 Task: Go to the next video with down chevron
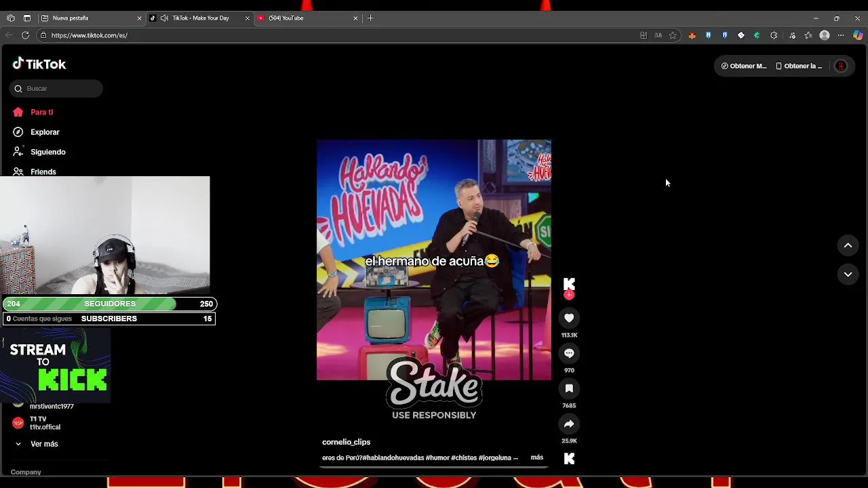click(848, 274)
